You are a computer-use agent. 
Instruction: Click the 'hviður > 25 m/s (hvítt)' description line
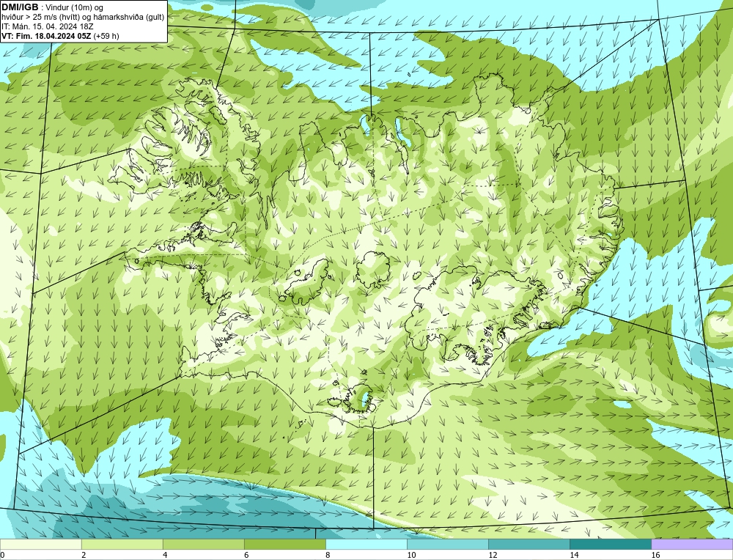tap(83, 18)
